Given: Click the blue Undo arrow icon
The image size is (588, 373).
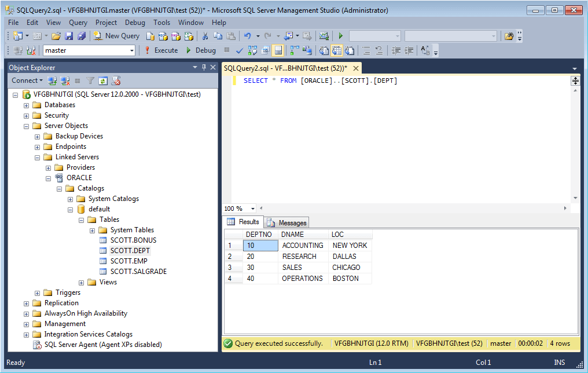Looking at the screenshot, I should pyautogui.click(x=248, y=36).
